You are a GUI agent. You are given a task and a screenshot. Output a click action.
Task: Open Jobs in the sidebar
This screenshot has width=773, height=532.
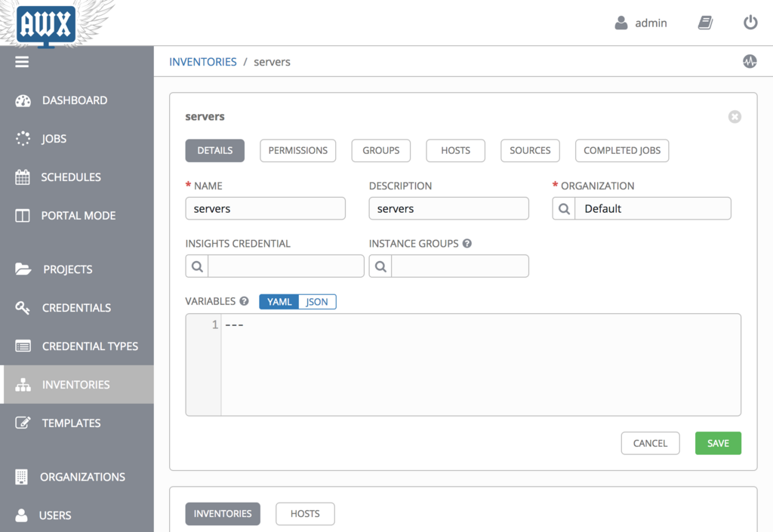pyautogui.click(x=77, y=139)
